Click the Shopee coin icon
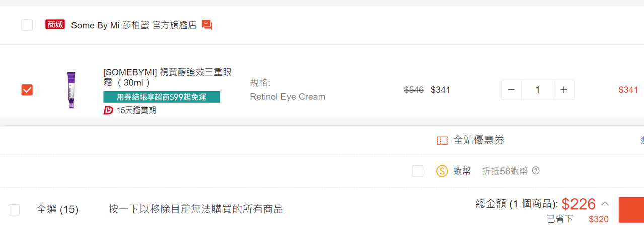Viewport: 644px width, 225px height. 442,171
